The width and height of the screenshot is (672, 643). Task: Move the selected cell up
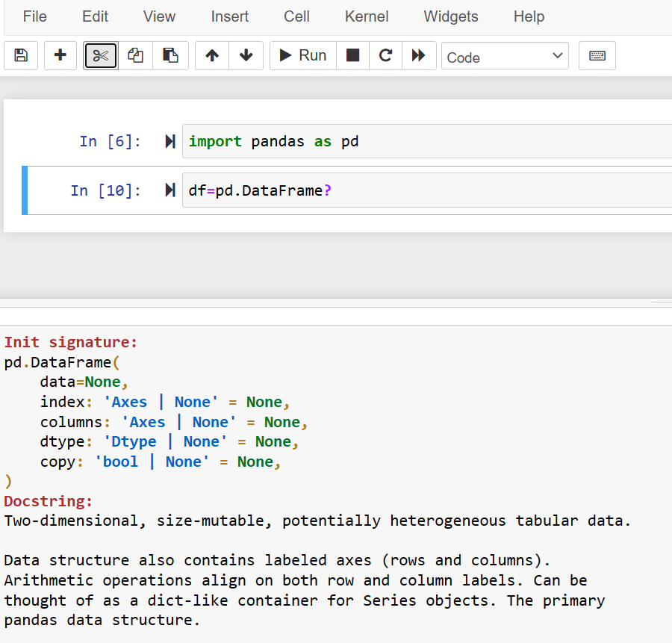click(x=211, y=55)
